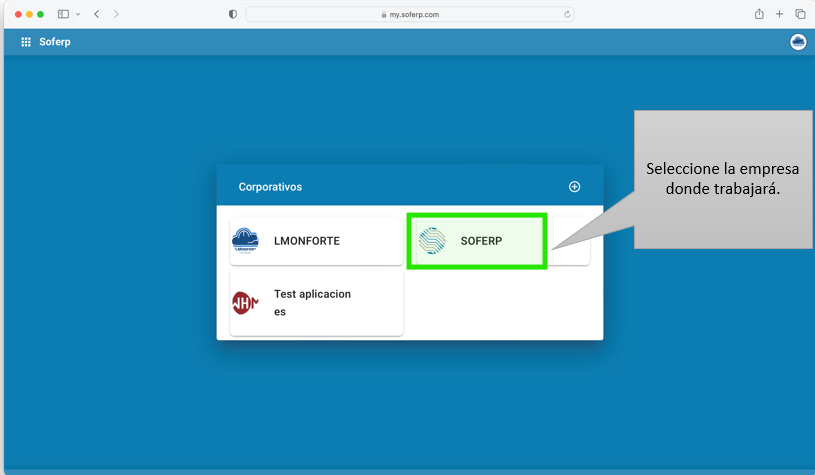Open the Soferp apps grid menu
Image resolution: width=815 pixels, height=475 pixels.
click(x=25, y=42)
